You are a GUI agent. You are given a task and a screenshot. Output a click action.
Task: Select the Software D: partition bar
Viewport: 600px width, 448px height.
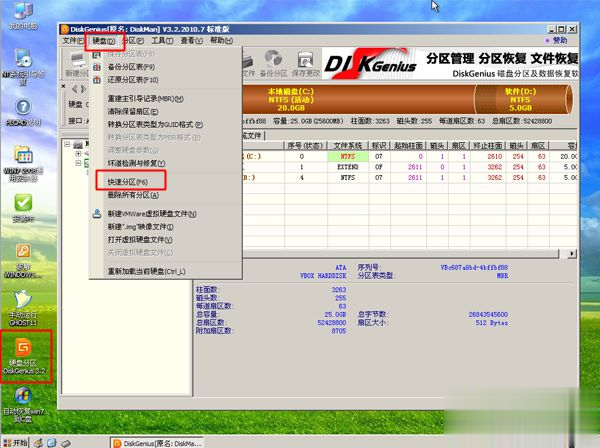[x=523, y=99]
